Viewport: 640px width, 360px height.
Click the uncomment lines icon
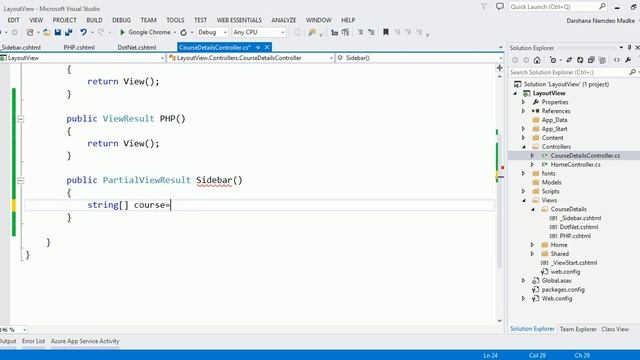(x=371, y=32)
